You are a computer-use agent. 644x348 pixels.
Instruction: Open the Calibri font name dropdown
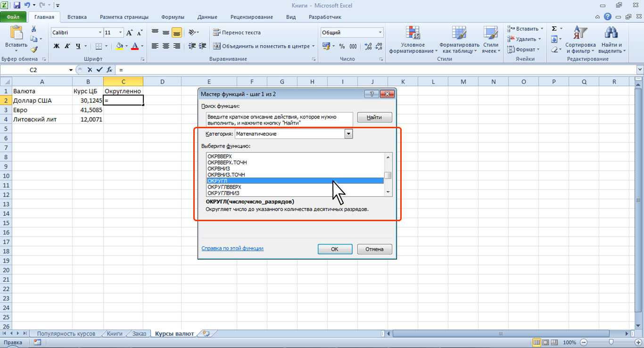tap(100, 33)
